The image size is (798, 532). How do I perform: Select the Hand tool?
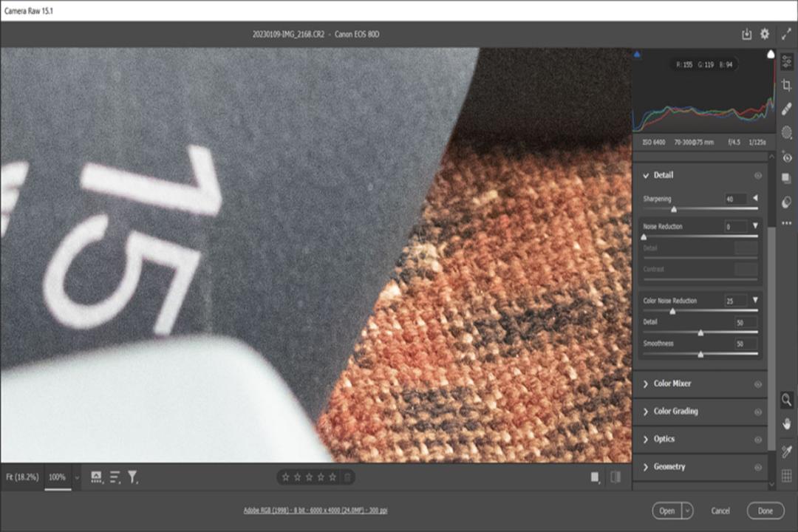[787, 423]
